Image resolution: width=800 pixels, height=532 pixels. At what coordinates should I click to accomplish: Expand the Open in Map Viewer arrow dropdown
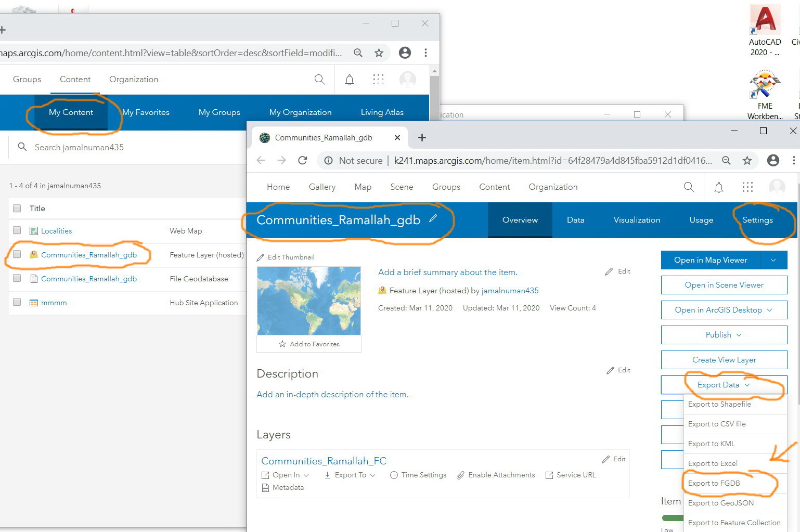pos(773,260)
